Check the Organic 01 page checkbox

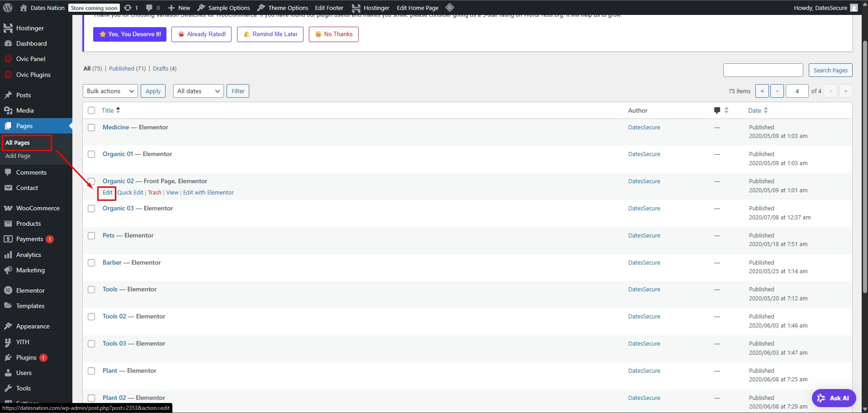click(91, 154)
